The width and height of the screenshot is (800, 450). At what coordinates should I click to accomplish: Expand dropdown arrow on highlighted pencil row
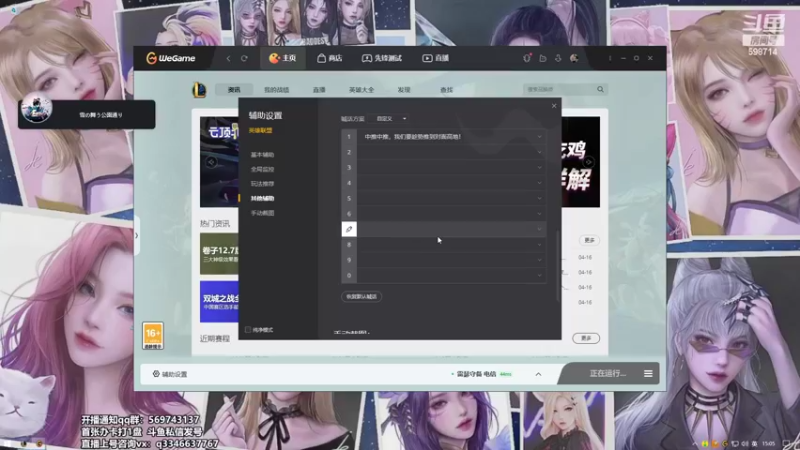coord(539,229)
